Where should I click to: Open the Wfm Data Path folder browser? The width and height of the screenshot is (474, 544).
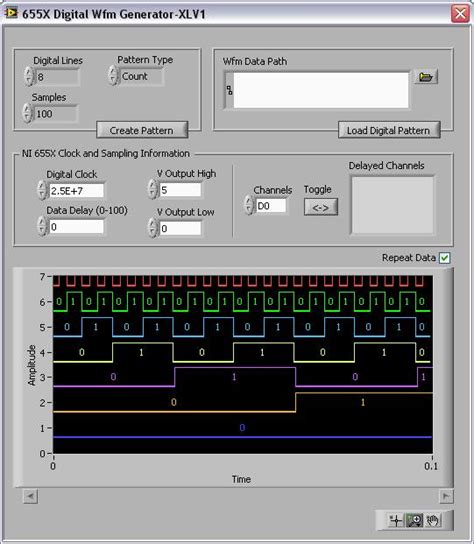pyautogui.click(x=426, y=77)
